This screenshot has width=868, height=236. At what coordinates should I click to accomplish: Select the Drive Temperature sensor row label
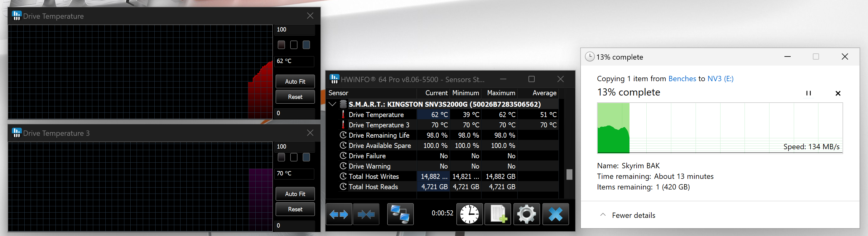coord(376,115)
